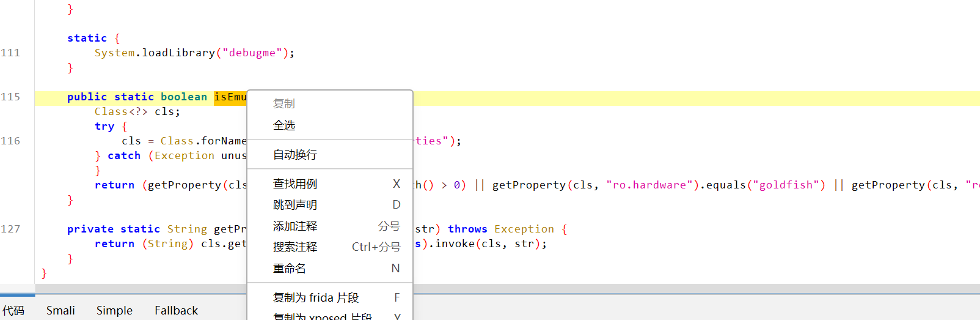Image resolution: width=980 pixels, height=320 pixels.
Task: Click the greyed-out 复制 menu item
Action: (284, 104)
